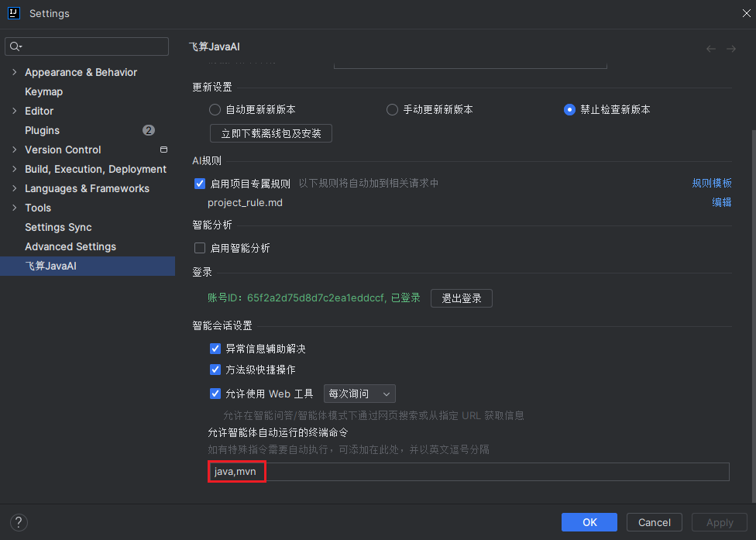Select 自动更新新版本 radio option
Image resolution: width=756 pixels, height=540 pixels.
215,110
